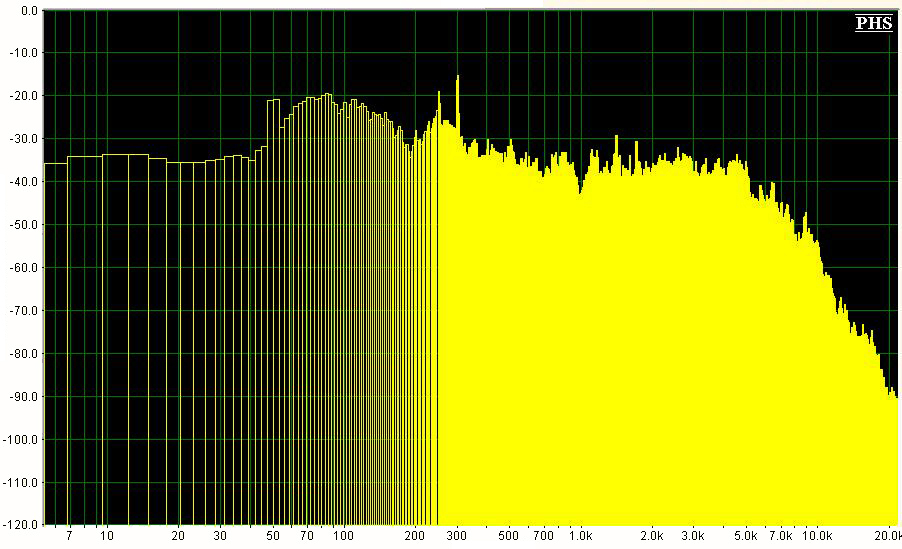Select the -90.0 dB level label
The image size is (902, 549).
click(x=24, y=396)
